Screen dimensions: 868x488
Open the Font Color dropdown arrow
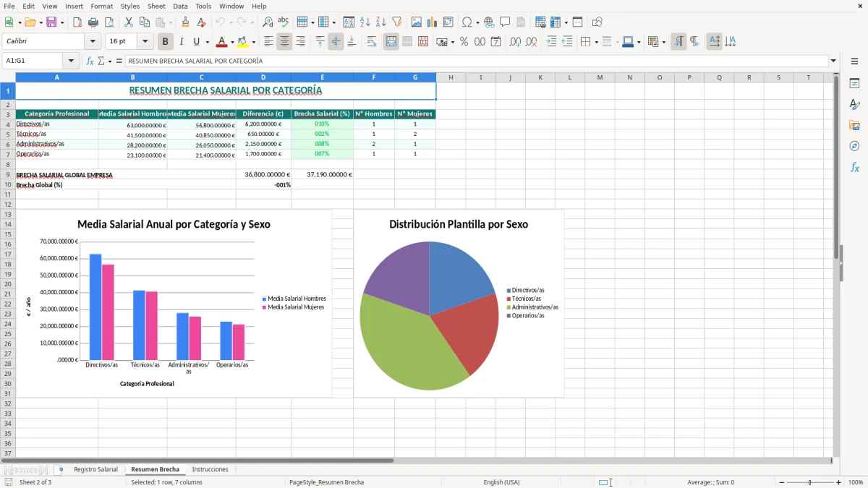pyautogui.click(x=232, y=42)
